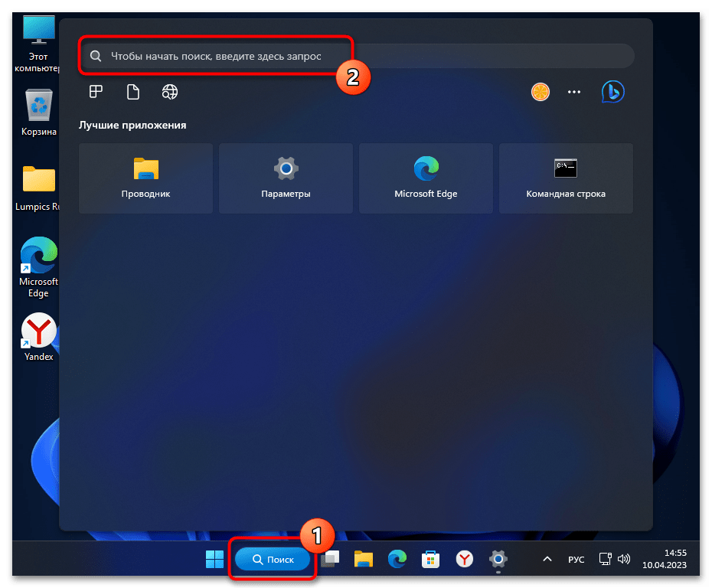Click the volume speaker tray icon
This screenshot has height=588, width=712.
point(625,559)
